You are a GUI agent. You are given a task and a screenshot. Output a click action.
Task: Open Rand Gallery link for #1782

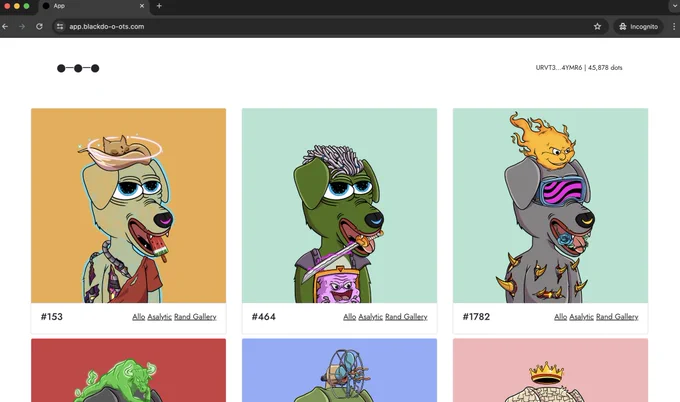pos(617,317)
